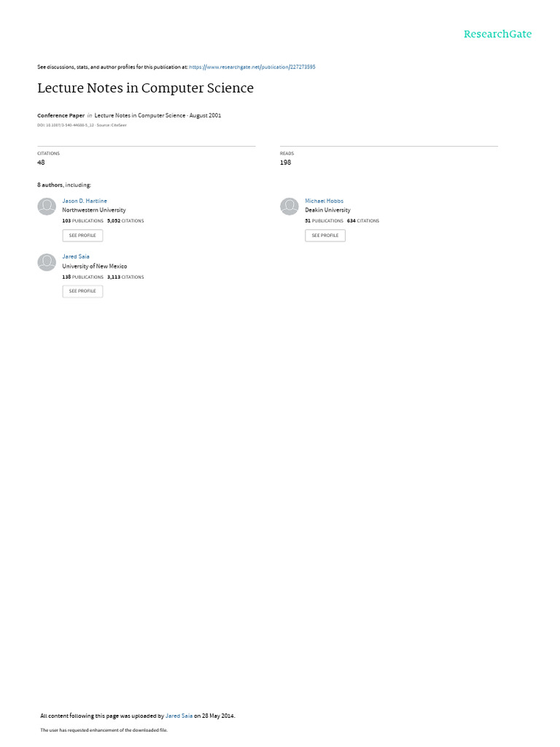Open Jared Saia author name link
Viewport: 560px width, 747px height.
(76, 256)
